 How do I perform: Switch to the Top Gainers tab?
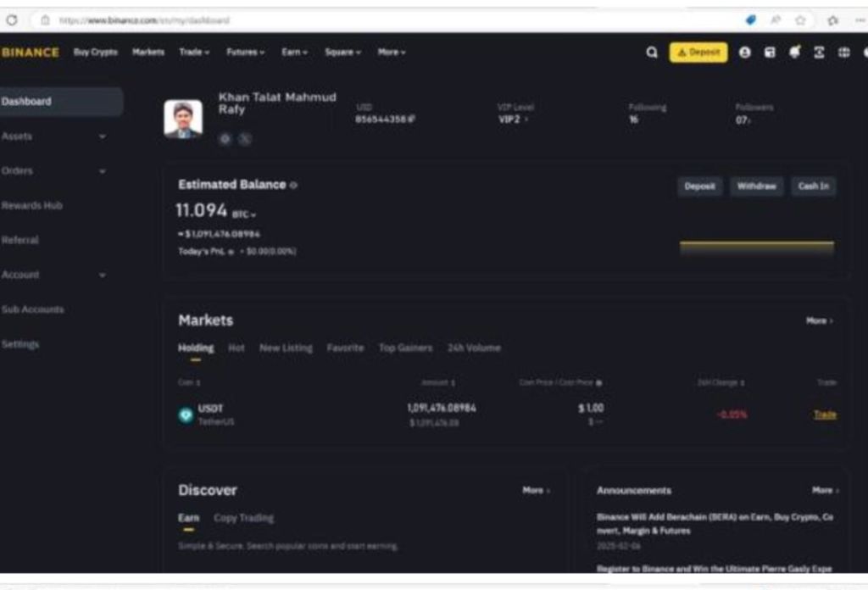405,348
